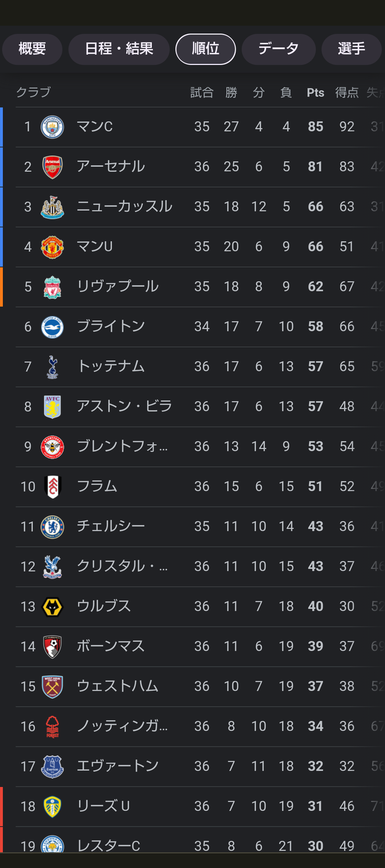
Task: Tap the Wolves crest icon
Action: pyautogui.click(x=52, y=606)
